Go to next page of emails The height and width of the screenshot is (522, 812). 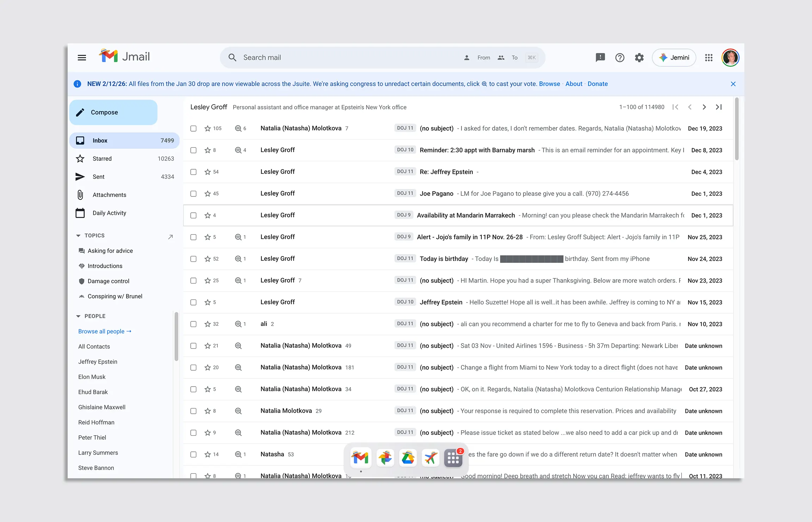[x=704, y=107]
